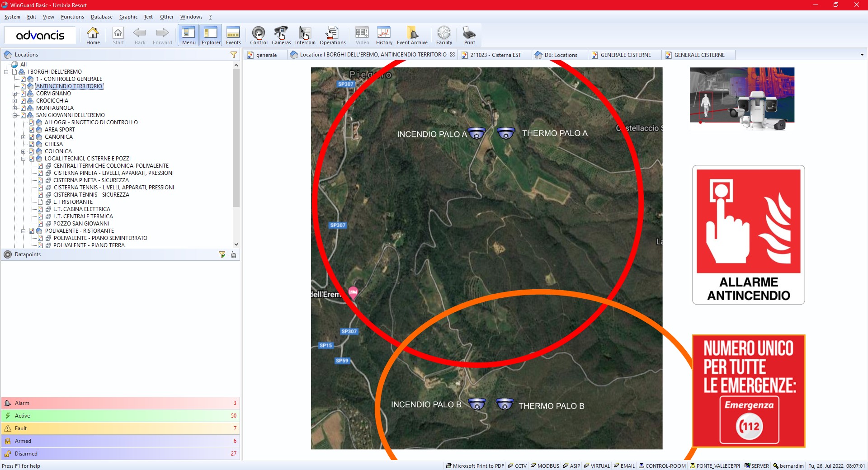Open the thermal camera thumbnail image
Image resolution: width=868 pixels, height=470 pixels.
pyautogui.click(x=742, y=99)
